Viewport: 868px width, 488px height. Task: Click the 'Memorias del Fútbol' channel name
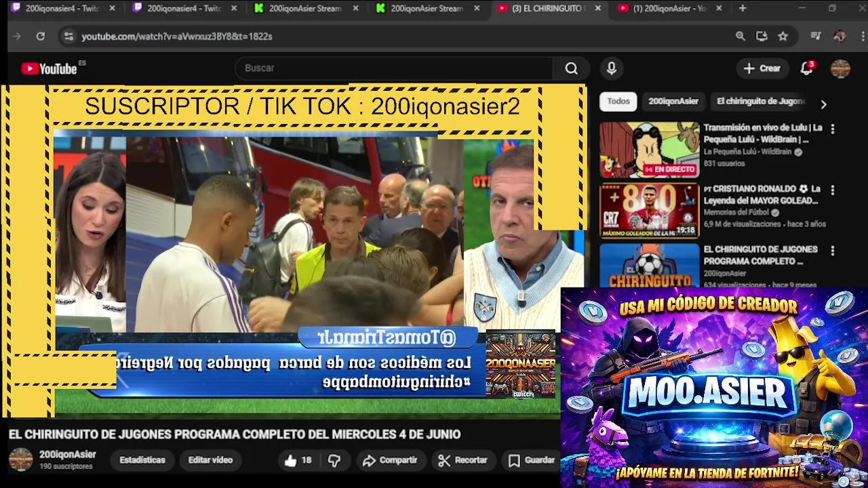click(x=738, y=212)
